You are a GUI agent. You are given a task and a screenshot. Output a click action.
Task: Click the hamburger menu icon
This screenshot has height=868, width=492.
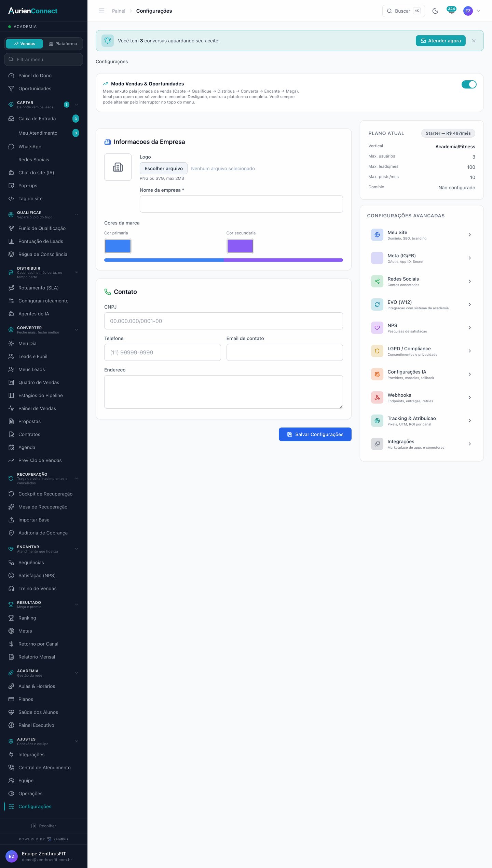pyautogui.click(x=102, y=11)
